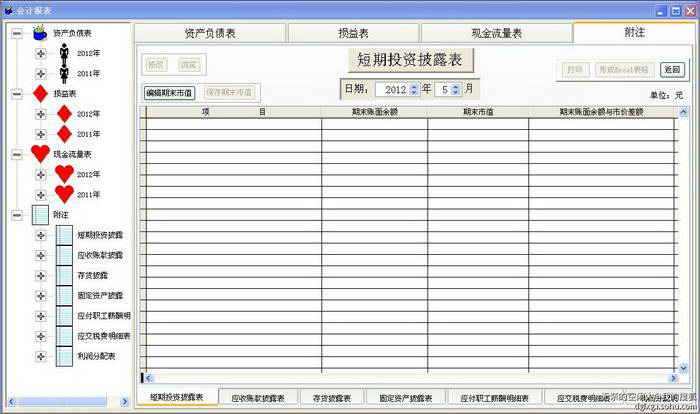This screenshot has width=700, height=414.
Task: Collapse the 资产负债表 tree node
Action: point(16,33)
